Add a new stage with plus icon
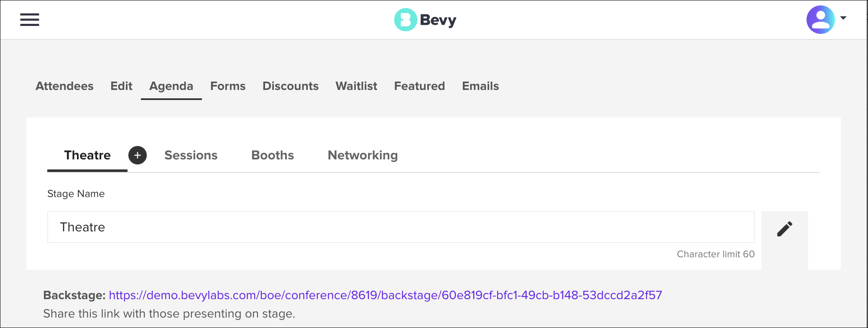Viewport: 868px width, 328px height. click(x=138, y=155)
